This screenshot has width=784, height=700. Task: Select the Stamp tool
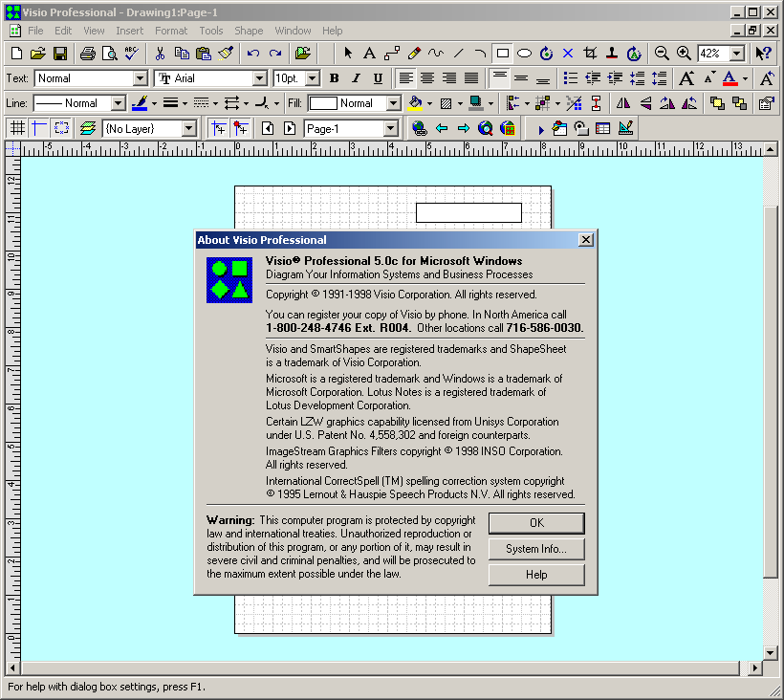[612, 54]
